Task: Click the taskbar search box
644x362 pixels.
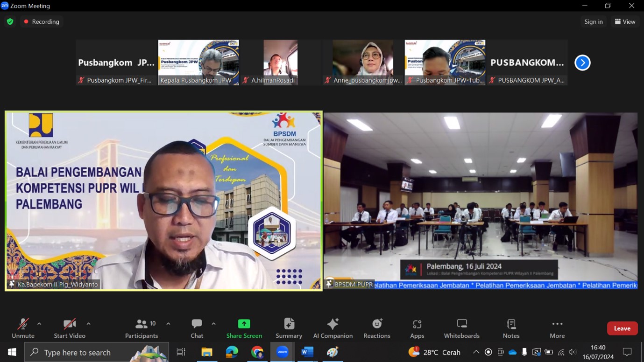Action: 96,352
